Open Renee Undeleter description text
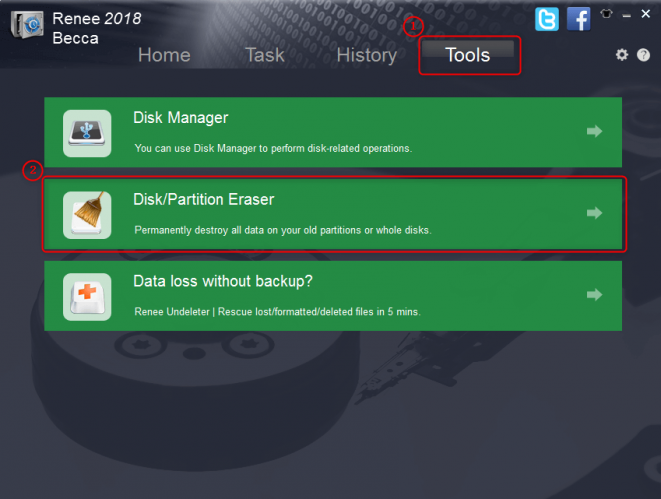 277,312
